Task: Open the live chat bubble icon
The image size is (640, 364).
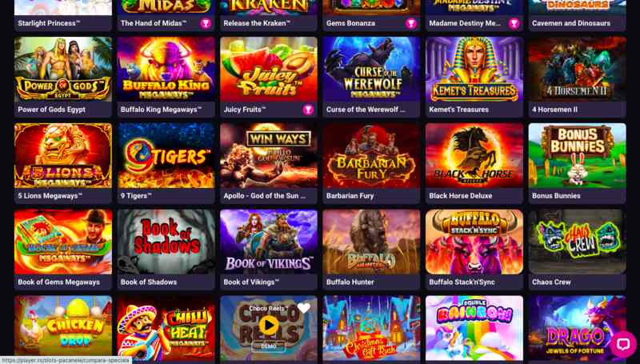Action: [x=623, y=344]
